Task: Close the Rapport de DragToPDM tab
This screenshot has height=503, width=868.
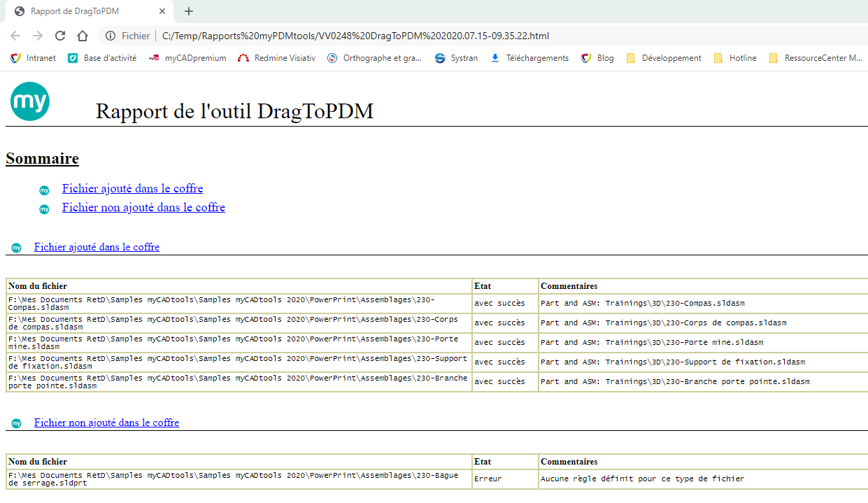Action: coord(162,11)
